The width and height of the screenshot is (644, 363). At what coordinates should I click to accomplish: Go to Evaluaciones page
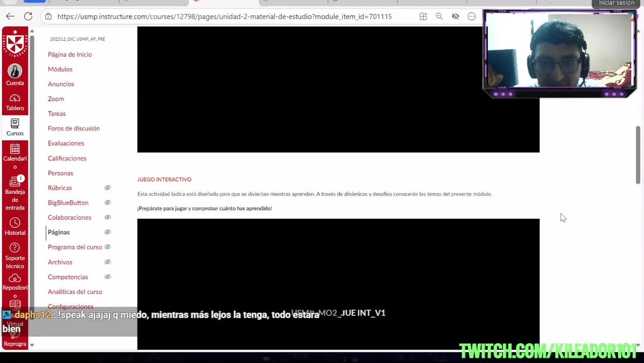click(x=66, y=143)
